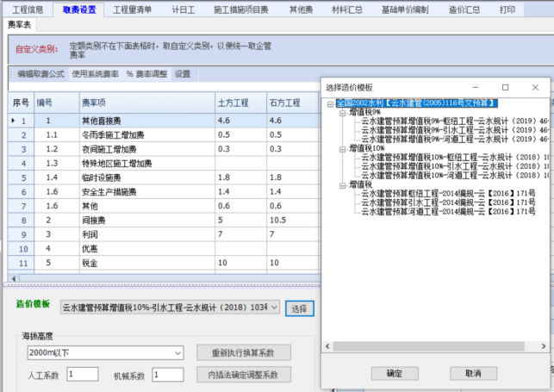Click the % 费率调整 toolbar item

(x=147, y=74)
